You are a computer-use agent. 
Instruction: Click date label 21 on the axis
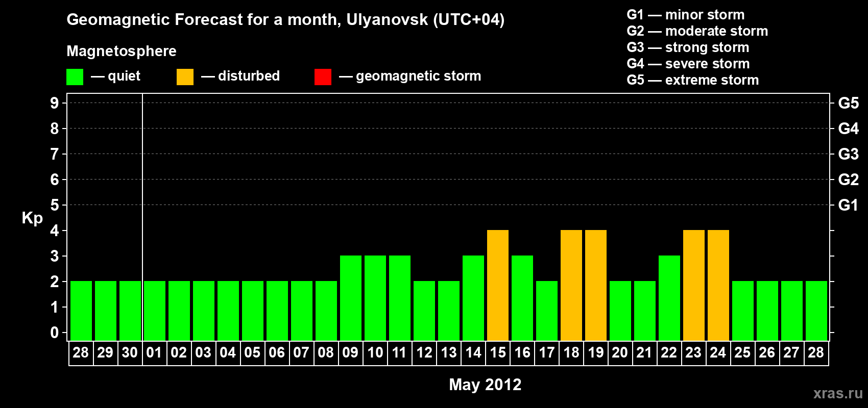pyautogui.click(x=644, y=353)
